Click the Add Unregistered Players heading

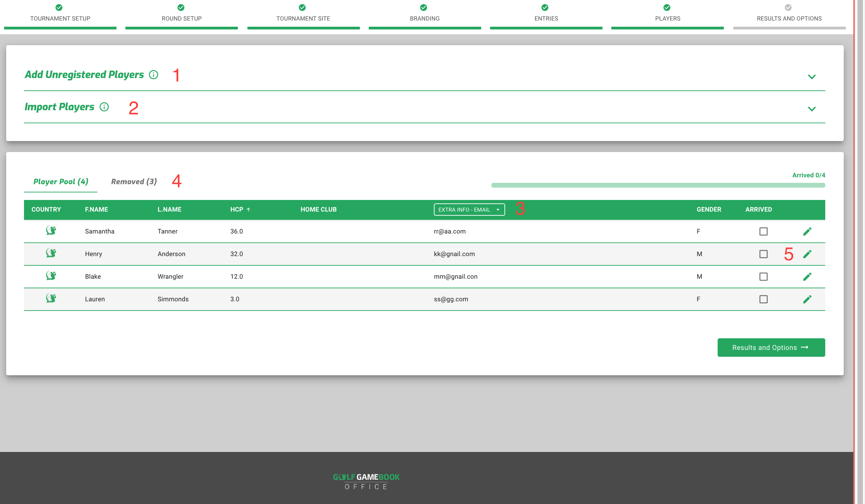click(84, 75)
